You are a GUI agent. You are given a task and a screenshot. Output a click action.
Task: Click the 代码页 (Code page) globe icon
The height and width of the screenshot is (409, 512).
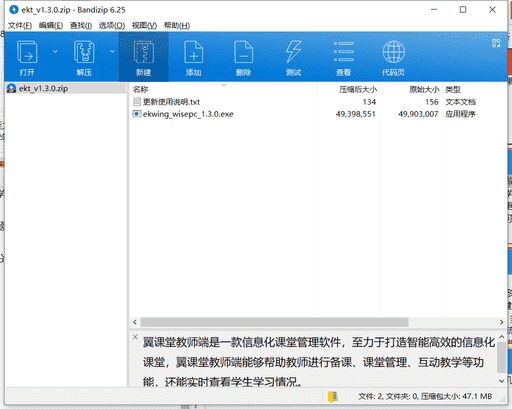[393, 52]
